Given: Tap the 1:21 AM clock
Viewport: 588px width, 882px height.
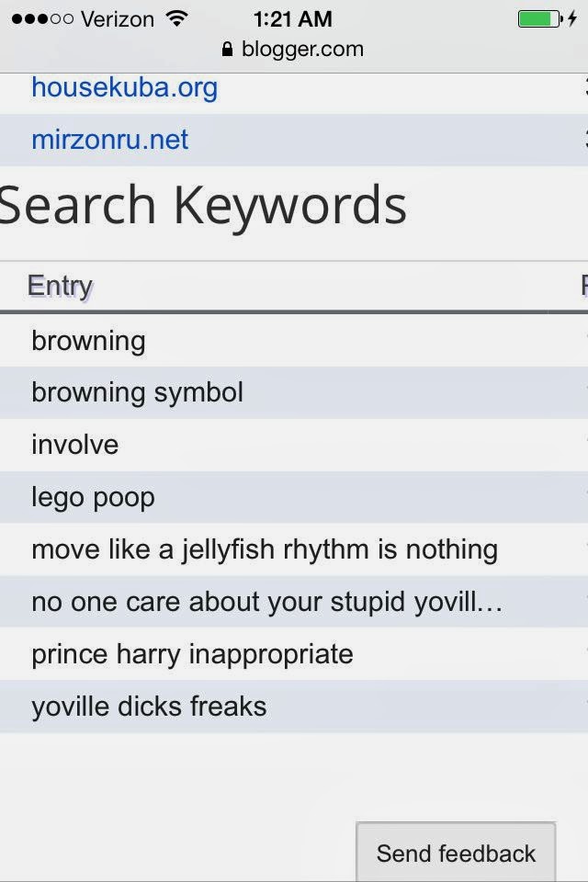Looking at the screenshot, I should (x=293, y=19).
